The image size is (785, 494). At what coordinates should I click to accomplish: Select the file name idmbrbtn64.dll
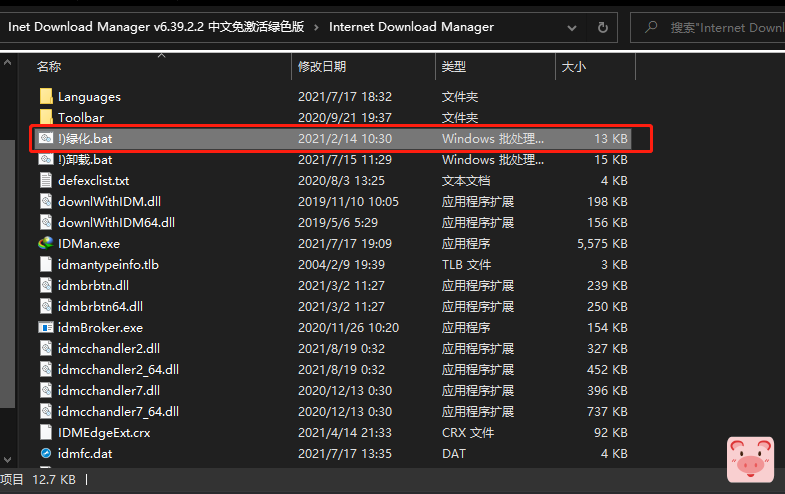pos(100,307)
